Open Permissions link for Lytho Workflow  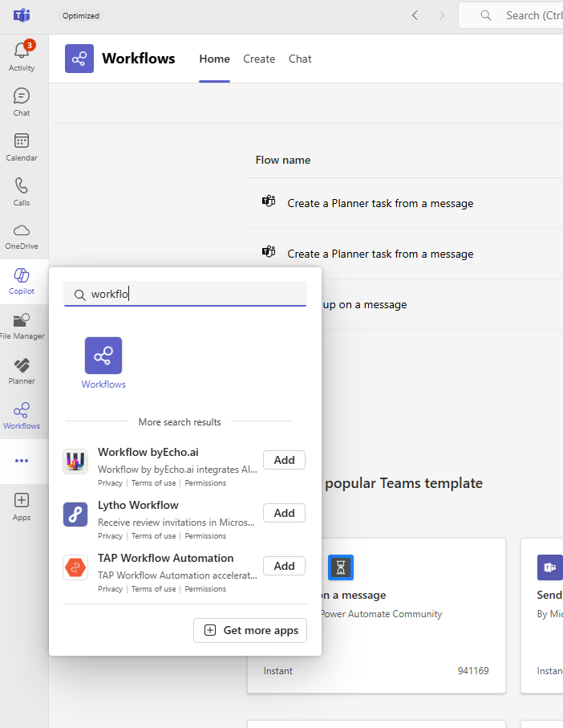(205, 536)
